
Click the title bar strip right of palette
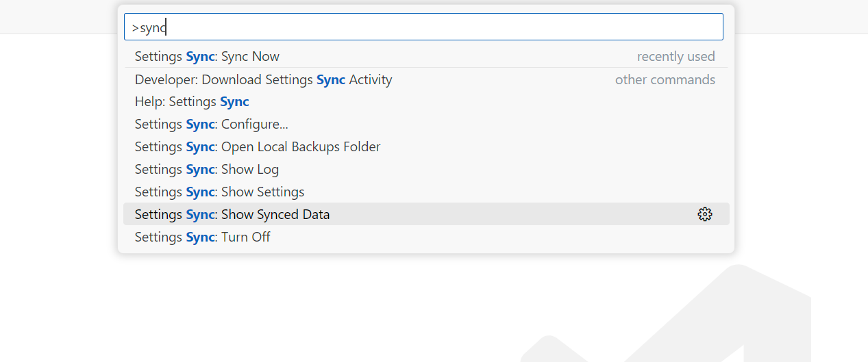coord(802,16)
